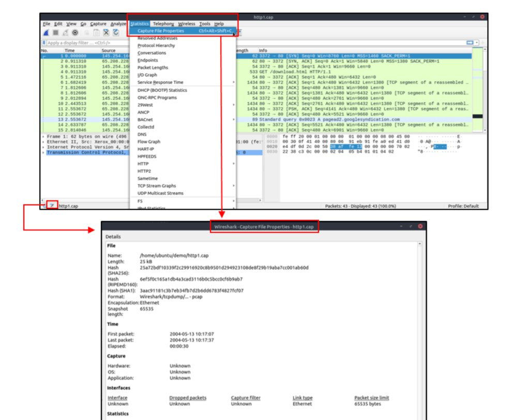This screenshot has width=529, height=420.
Task: Click the restart capture icon
Action: coord(65,32)
